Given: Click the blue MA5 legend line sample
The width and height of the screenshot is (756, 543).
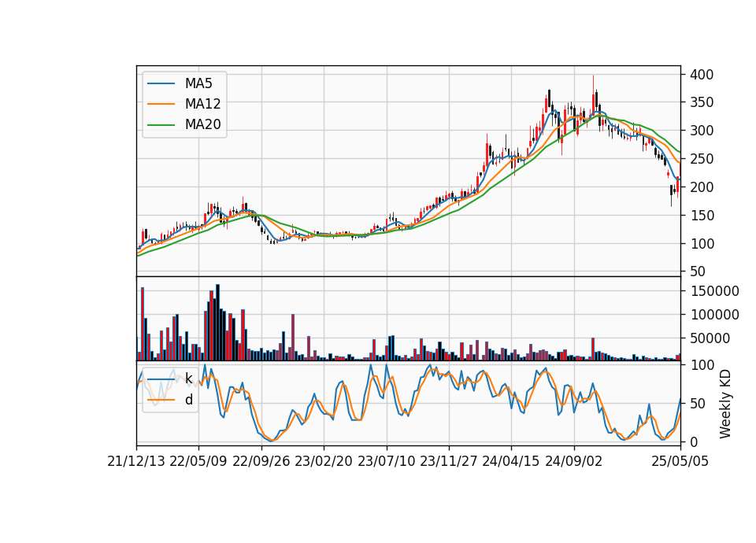Looking at the screenshot, I should [x=161, y=83].
